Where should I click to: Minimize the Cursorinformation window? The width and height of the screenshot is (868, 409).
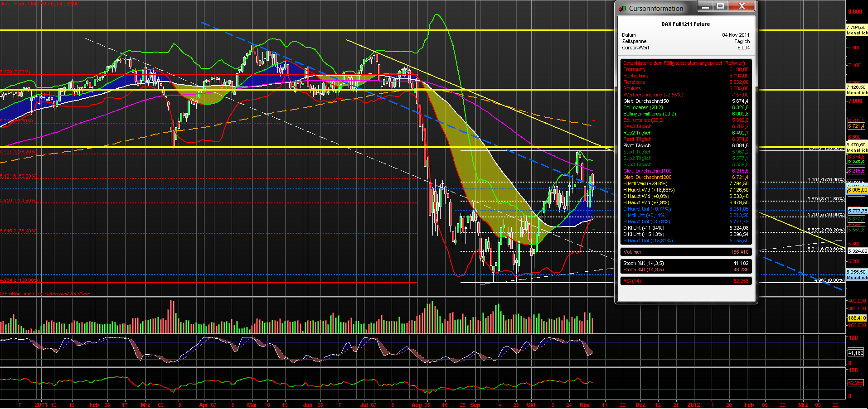click(706, 6)
